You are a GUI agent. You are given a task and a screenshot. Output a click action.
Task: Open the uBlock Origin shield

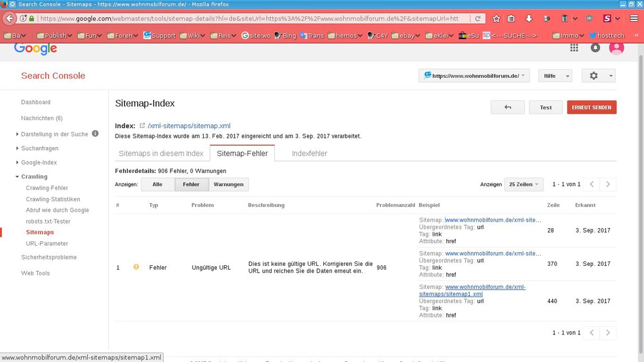(x=589, y=18)
